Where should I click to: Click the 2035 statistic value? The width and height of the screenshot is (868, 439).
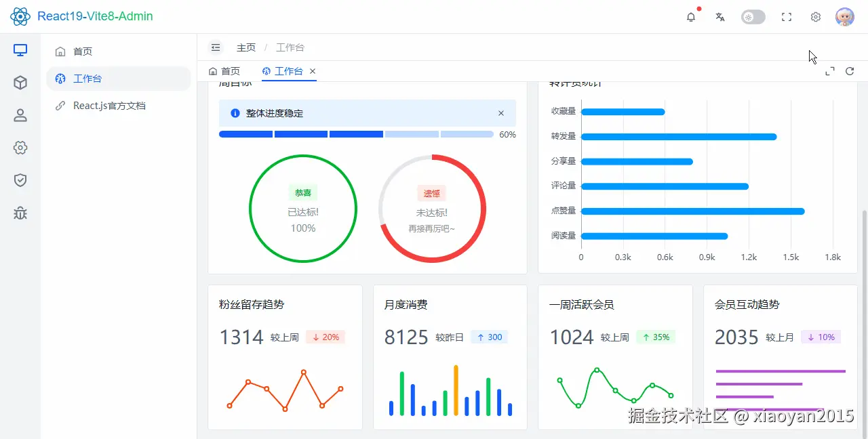click(x=736, y=337)
